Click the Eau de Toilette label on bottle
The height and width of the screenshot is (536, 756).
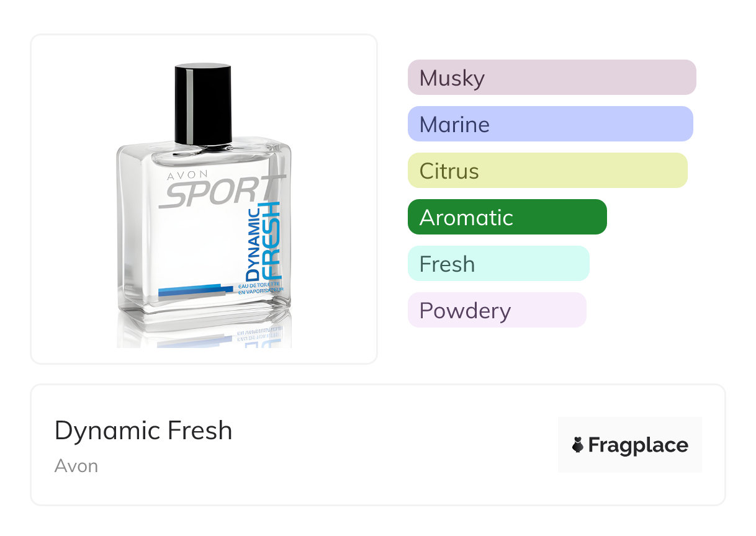pos(260,287)
